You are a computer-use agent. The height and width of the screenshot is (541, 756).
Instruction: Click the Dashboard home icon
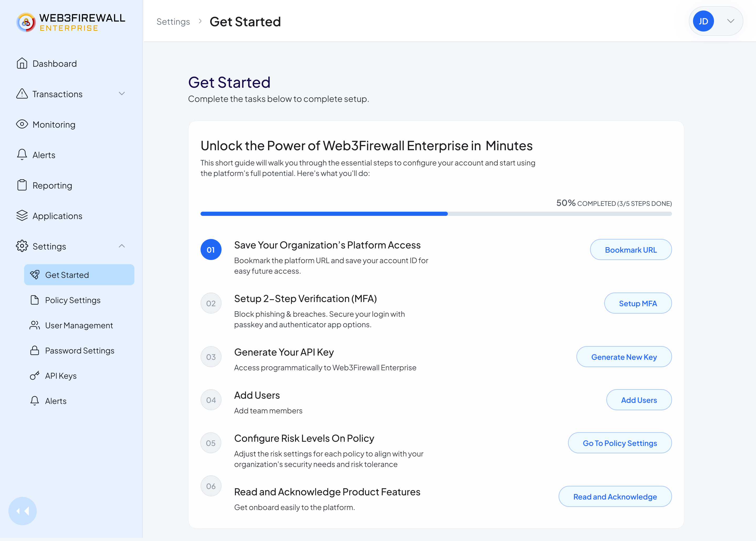click(x=22, y=63)
